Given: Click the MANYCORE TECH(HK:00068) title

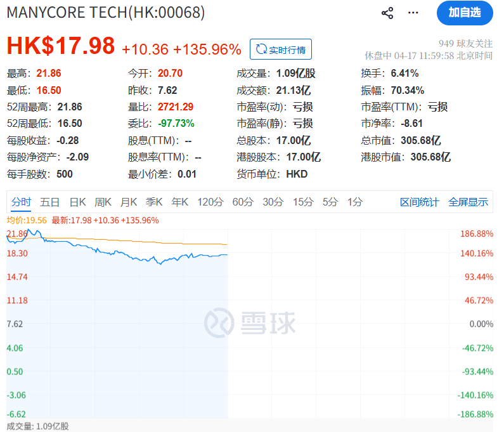Looking at the screenshot, I should (105, 13).
